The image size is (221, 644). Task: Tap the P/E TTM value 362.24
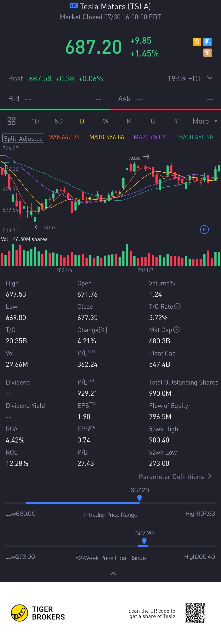click(87, 364)
